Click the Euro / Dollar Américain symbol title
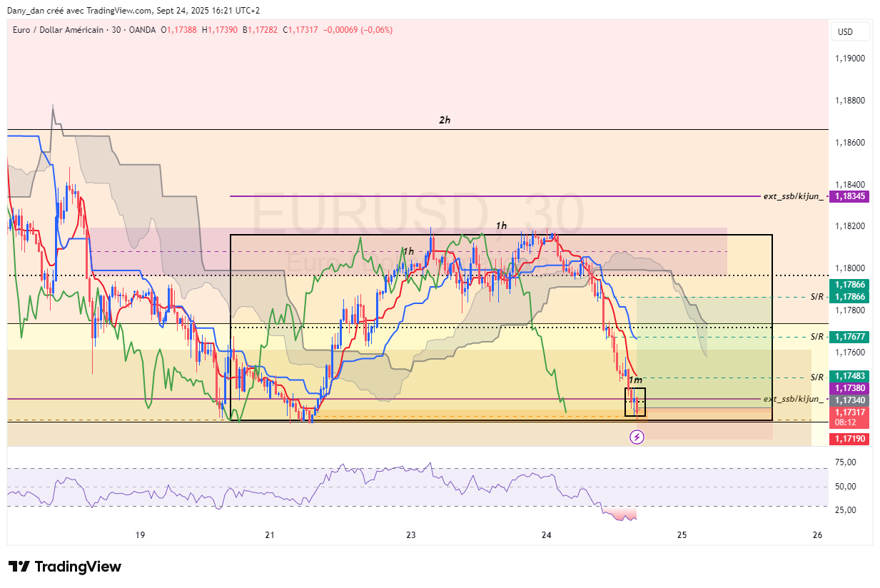The image size is (880, 588). (x=58, y=30)
